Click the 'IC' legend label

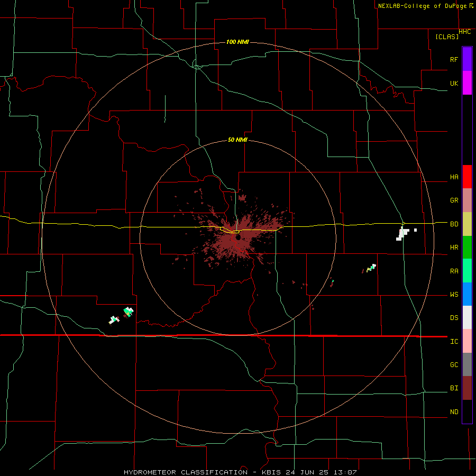454,342
